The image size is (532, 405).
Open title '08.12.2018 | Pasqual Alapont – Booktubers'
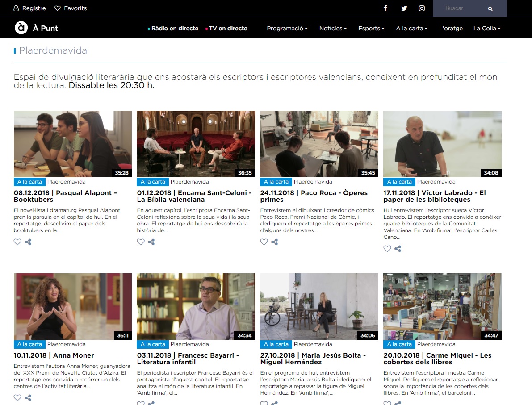click(x=66, y=196)
